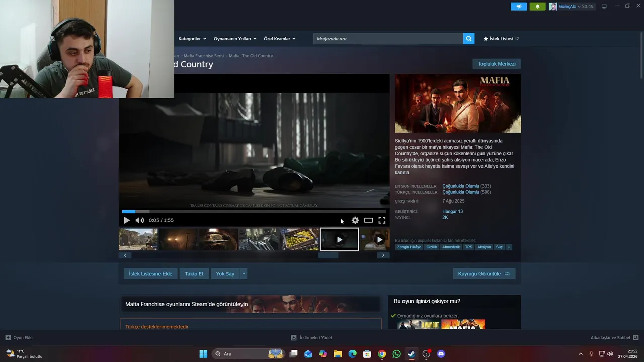Show hidden tray icons chevron
The height and width of the screenshot is (362, 644).
tap(581, 354)
